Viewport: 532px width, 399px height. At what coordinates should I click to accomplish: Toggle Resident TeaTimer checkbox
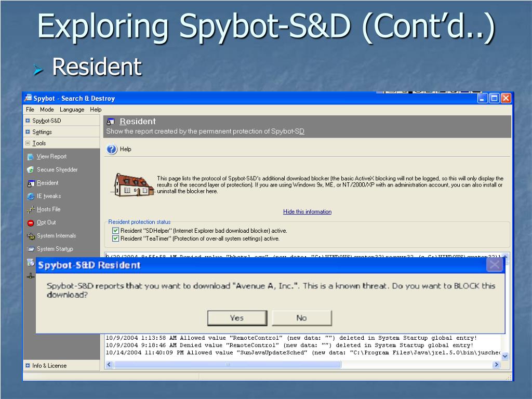point(115,238)
